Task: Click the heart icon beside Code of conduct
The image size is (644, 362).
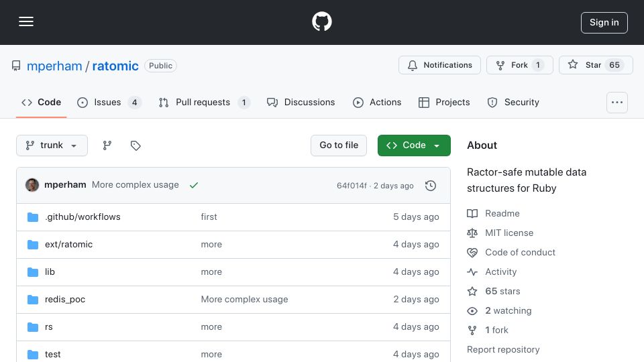Action: pos(472,253)
